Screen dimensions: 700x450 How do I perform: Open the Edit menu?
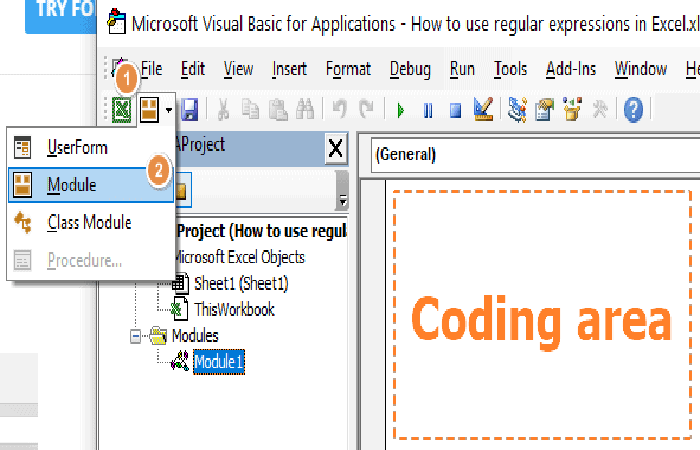(193, 69)
